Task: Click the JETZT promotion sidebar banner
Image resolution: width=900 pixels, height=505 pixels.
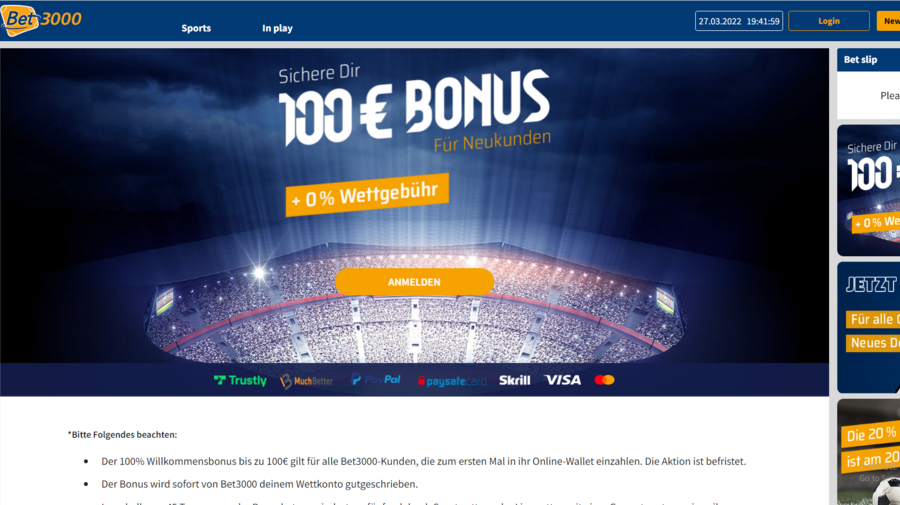Action: [868, 328]
